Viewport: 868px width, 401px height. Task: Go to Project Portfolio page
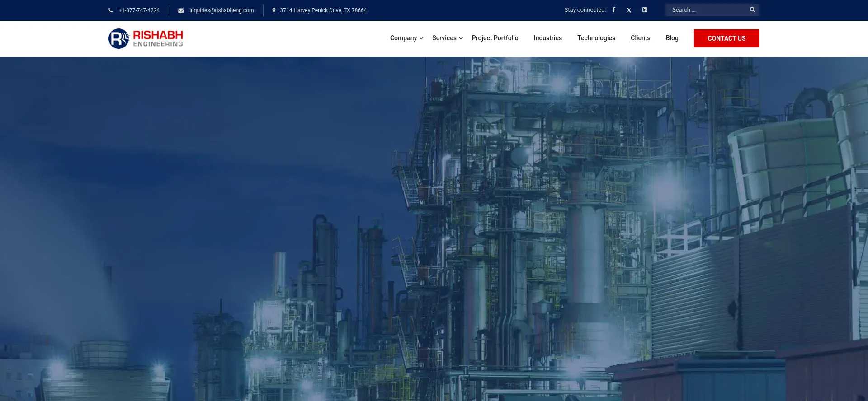495,38
